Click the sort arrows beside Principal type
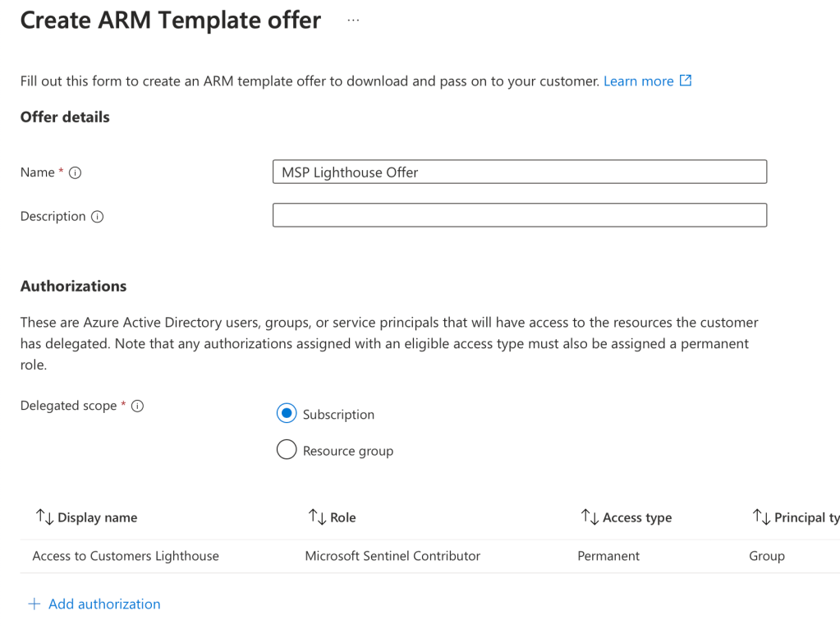The width and height of the screenshot is (840, 629). (761, 517)
